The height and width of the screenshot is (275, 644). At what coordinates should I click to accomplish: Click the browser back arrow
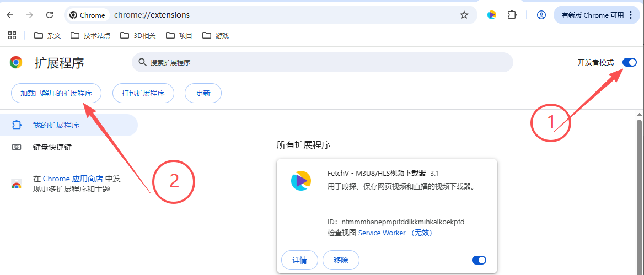(10, 15)
